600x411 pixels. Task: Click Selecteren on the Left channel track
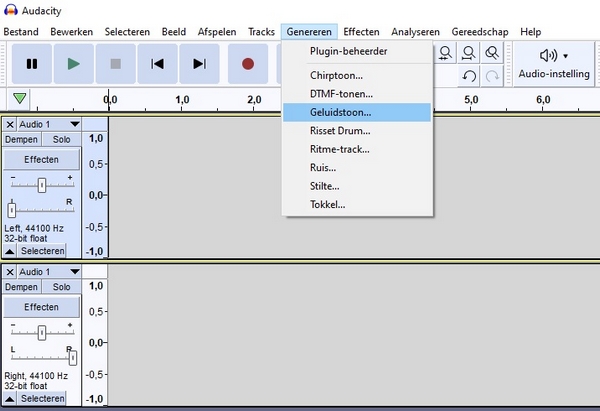click(x=42, y=251)
